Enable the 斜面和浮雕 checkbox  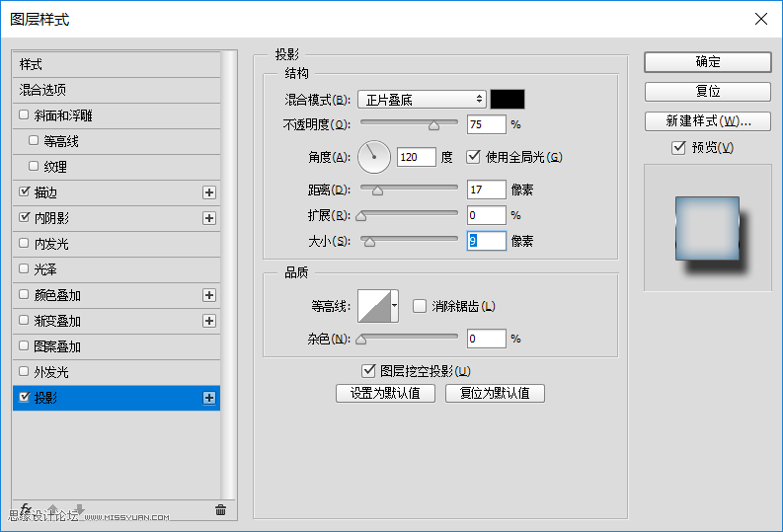[24, 114]
